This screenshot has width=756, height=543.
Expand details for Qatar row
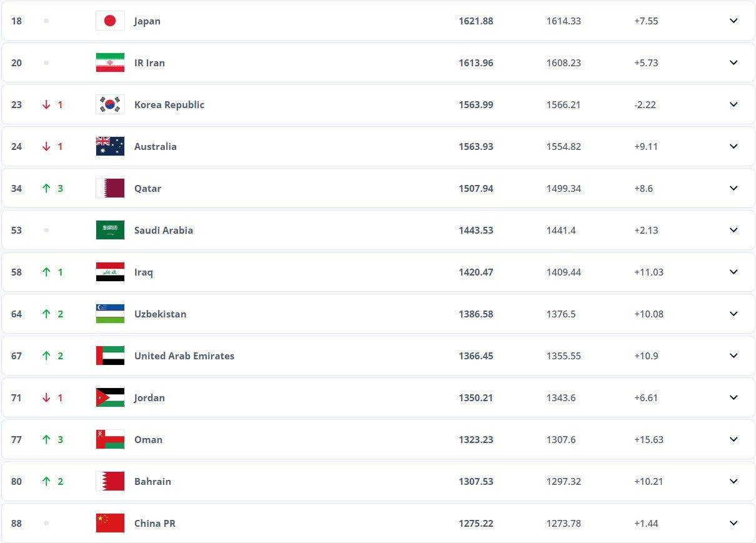click(x=734, y=188)
